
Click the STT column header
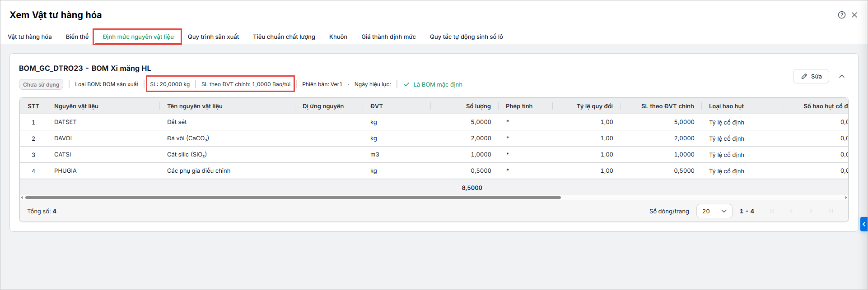[x=33, y=106]
